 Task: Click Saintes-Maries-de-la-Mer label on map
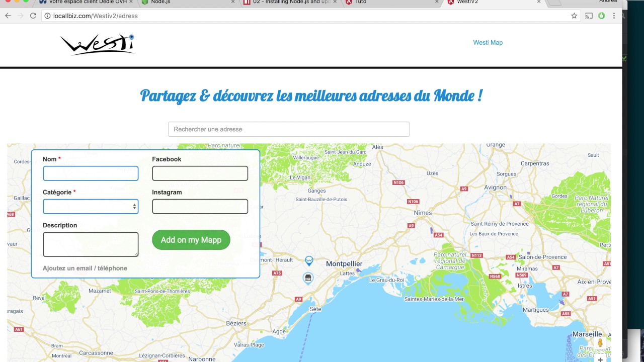[434, 299]
